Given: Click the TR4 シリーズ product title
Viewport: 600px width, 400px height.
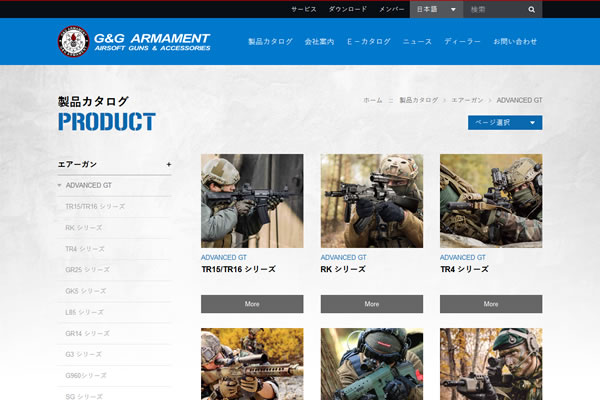Looking at the screenshot, I should [464, 269].
